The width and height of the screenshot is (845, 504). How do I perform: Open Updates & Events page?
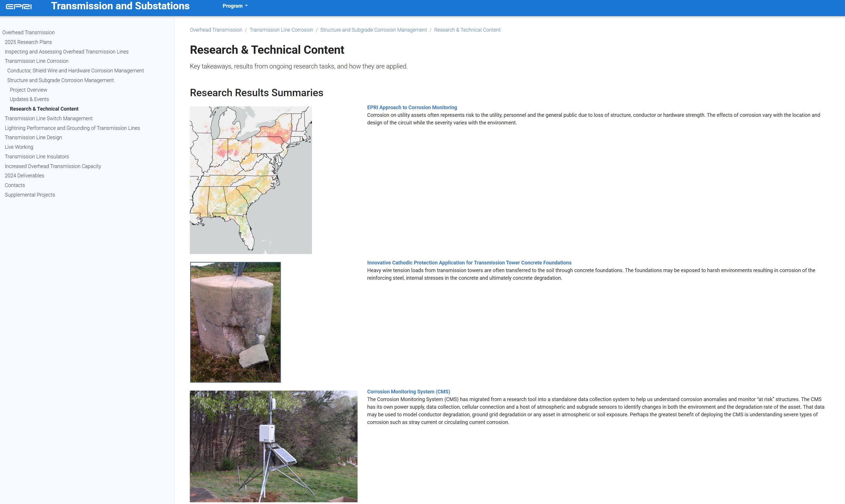[29, 99]
